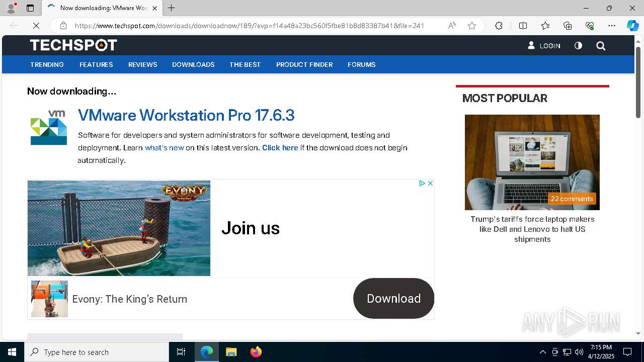Click the VMware logo image

click(x=49, y=128)
